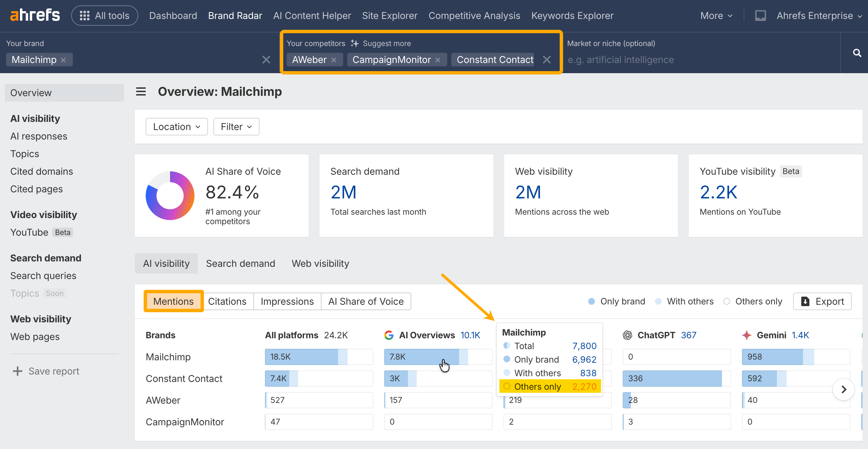
Task: Toggle the hamburger sidebar menu icon
Action: pos(141,91)
